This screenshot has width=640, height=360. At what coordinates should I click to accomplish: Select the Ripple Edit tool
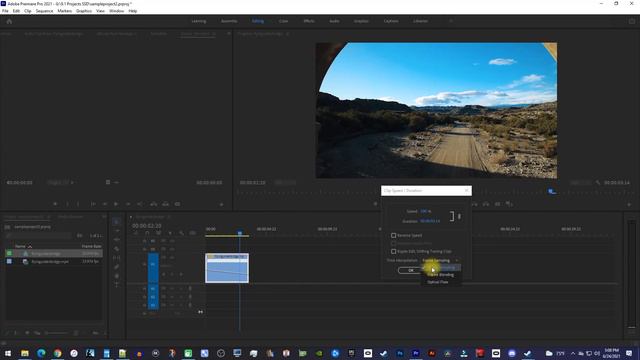(116, 240)
